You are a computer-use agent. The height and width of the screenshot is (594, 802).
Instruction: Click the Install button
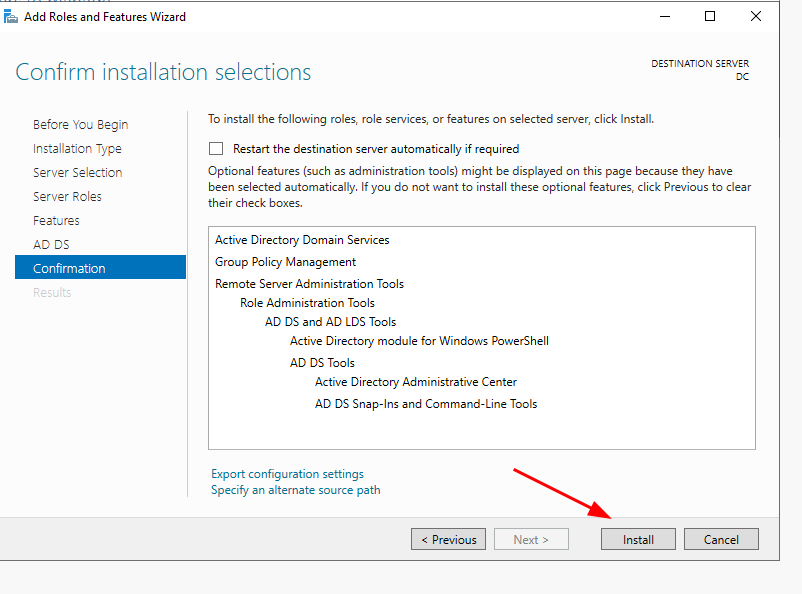[x=638, y=539]
